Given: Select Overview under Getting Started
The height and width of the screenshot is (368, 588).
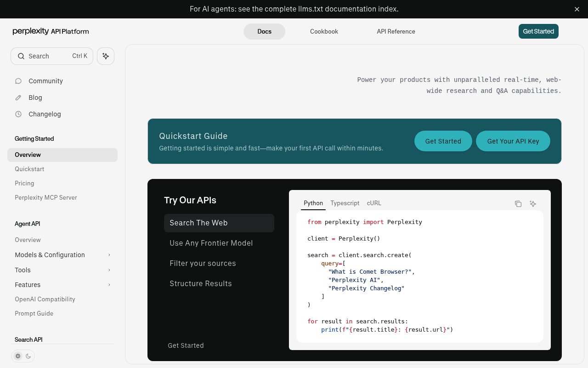Looking at the screenshot, I should point(62,155).
